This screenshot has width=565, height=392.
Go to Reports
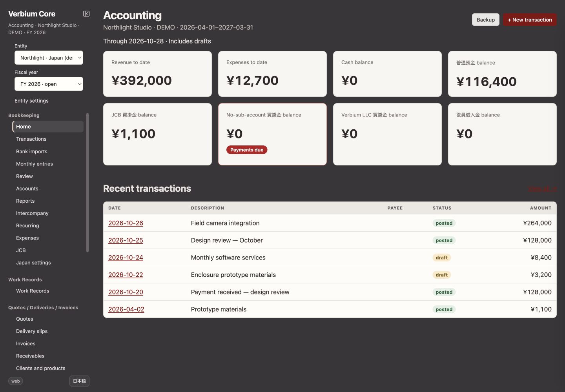[25, 201]
